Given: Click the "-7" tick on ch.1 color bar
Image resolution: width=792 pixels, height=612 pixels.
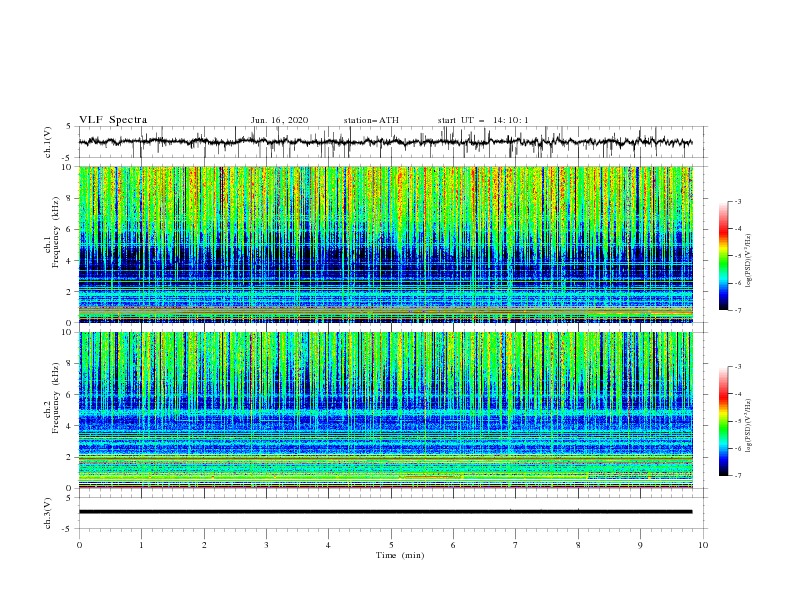Looking at the screenshot, I should click(737, 310).
